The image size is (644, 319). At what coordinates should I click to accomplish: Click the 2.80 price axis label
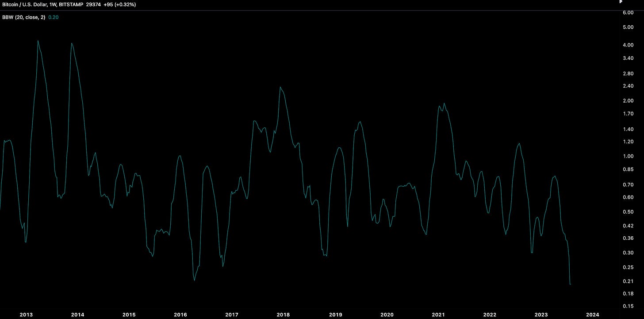pyautogui.click(x=628, y=73)
